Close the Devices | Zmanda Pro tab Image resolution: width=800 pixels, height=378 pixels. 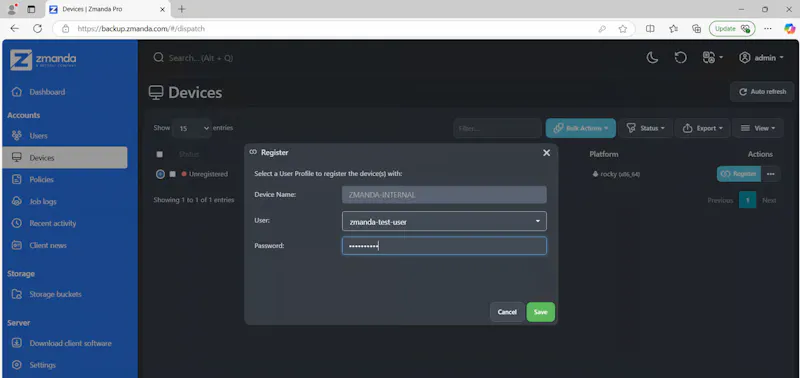coord(163,9)
